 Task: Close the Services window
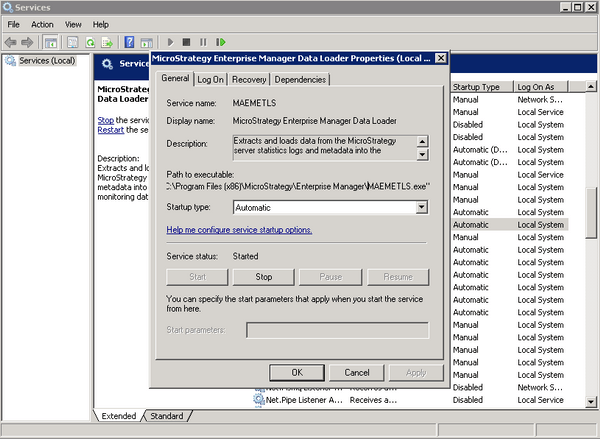point(591,7)
